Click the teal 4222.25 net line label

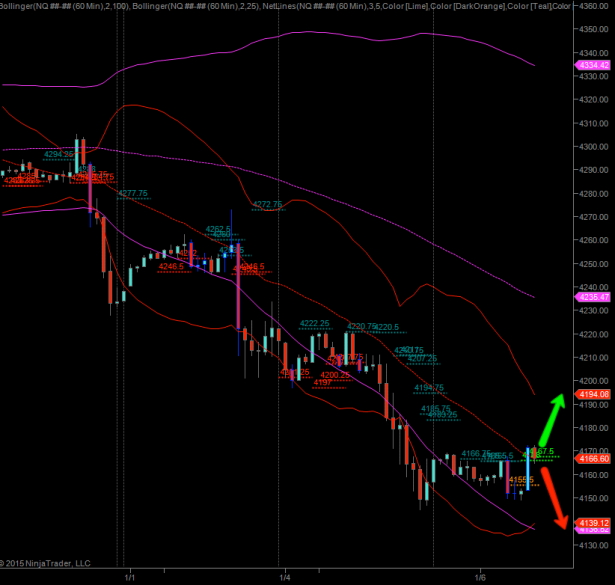[x=315, y=323]
